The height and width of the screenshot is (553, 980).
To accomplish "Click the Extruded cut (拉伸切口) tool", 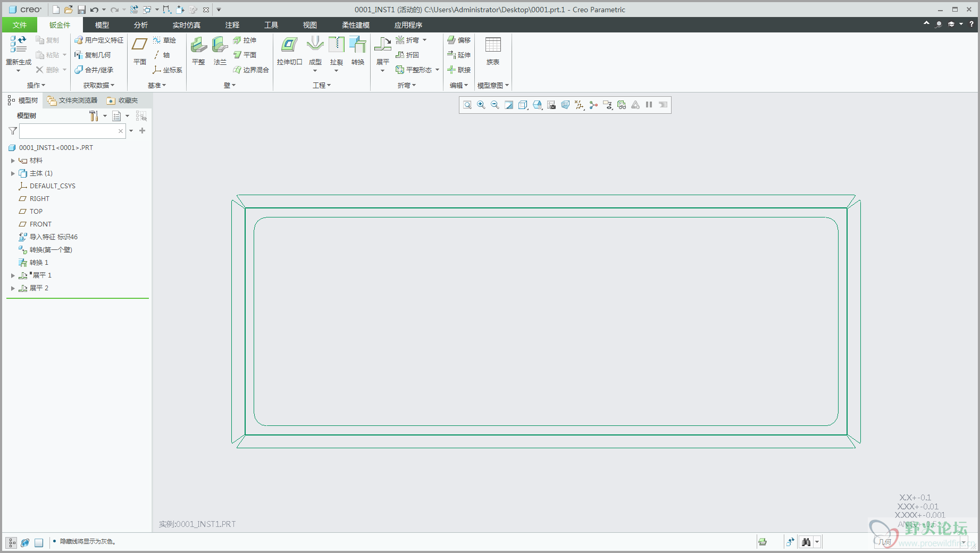I will coord(289,51).
